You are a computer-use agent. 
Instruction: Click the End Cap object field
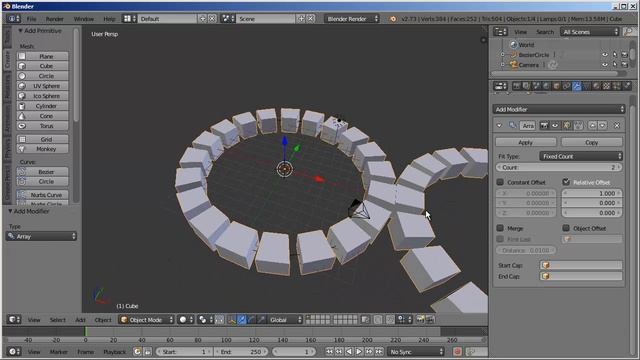pyautogui.click(x=581, y=276)
